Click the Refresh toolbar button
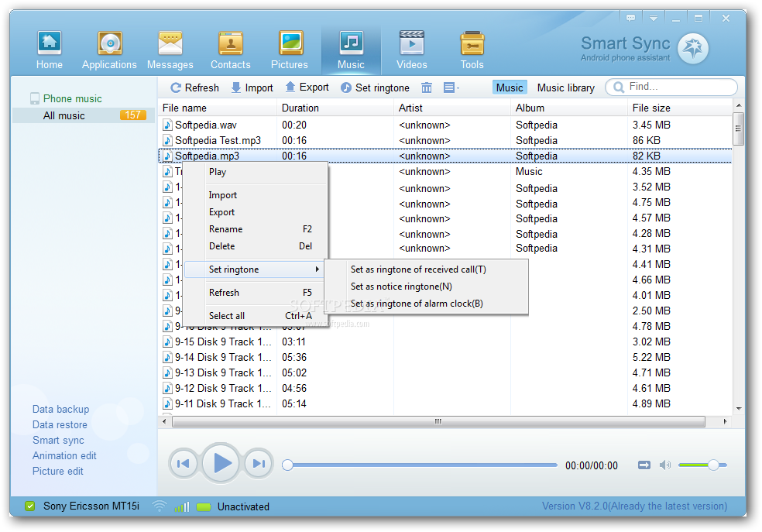This screenshot has height=532, width=762. 194,88
